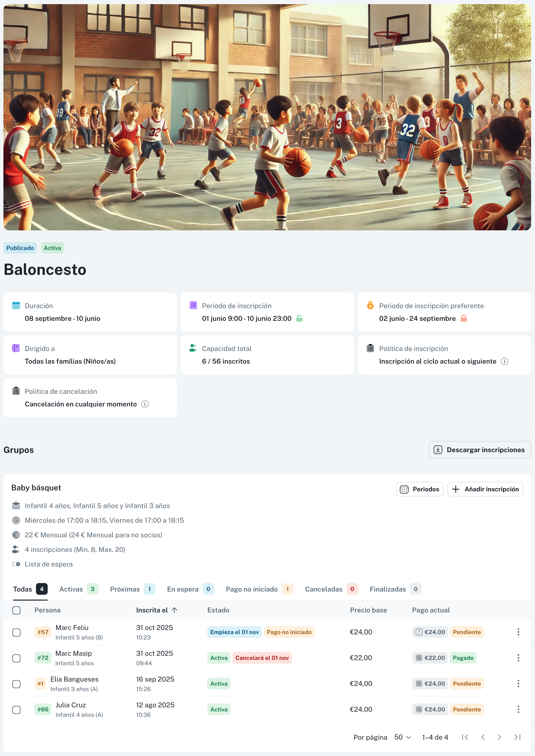Click Descargar inscripciones button
Viewport: 535px width, 756px height.
pos(479,450)
